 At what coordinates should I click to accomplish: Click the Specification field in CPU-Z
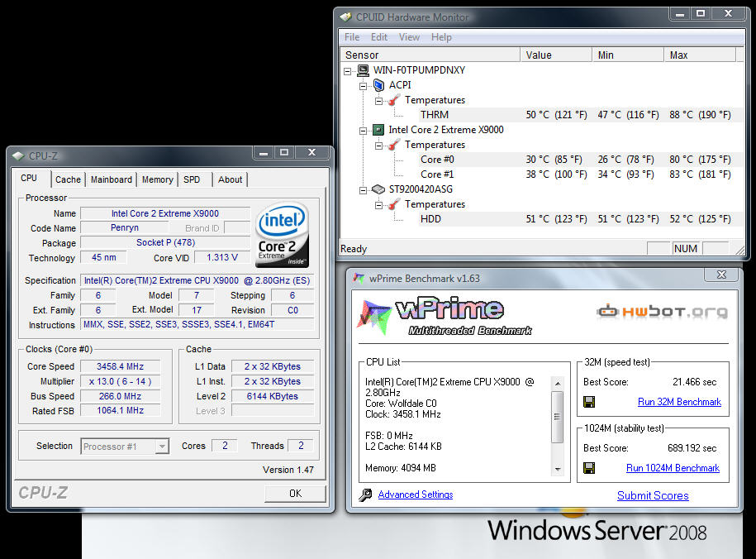pyautogui.click(x=197, y=280)
